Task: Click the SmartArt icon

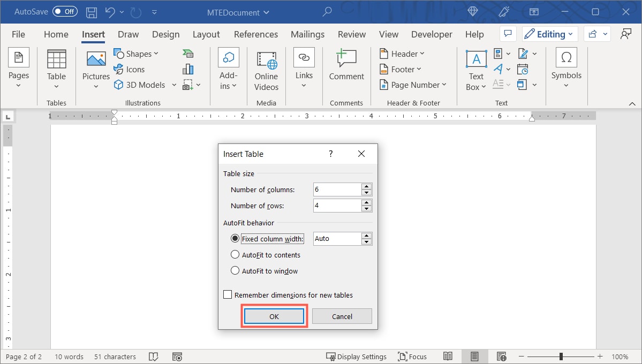Action: tap(188, 54)
